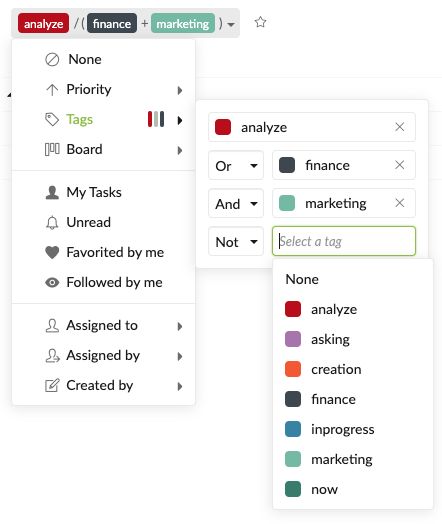Remove the marketing tag filter
Viewport: 442px width, 524px height.
[x=400, y=203]
